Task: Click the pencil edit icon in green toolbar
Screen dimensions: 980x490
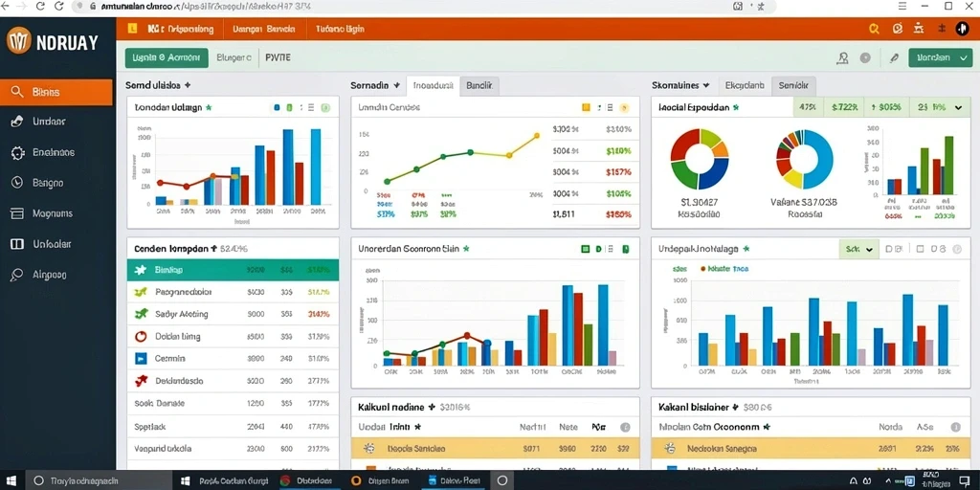Action: [x=894, y=58]
